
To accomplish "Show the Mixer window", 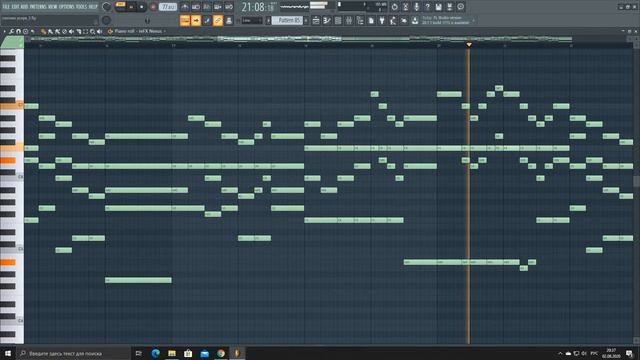I will tap(349, 20).
